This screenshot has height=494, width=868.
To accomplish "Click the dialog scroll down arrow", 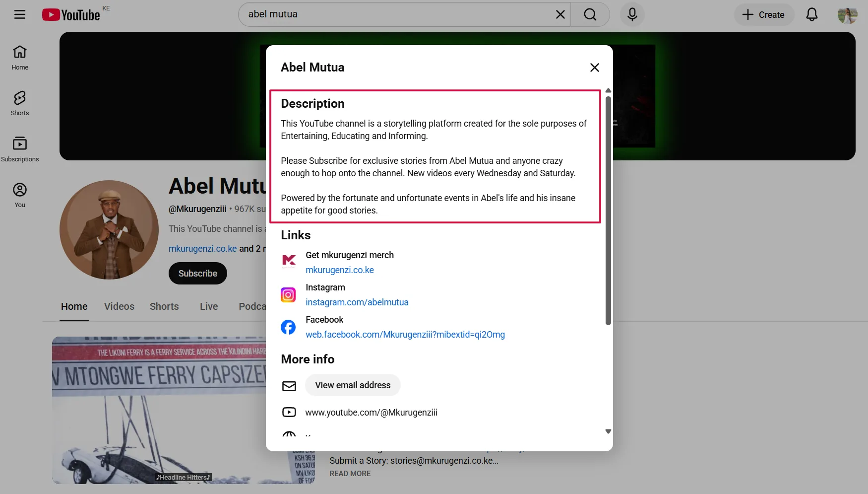I will [608, 431].
